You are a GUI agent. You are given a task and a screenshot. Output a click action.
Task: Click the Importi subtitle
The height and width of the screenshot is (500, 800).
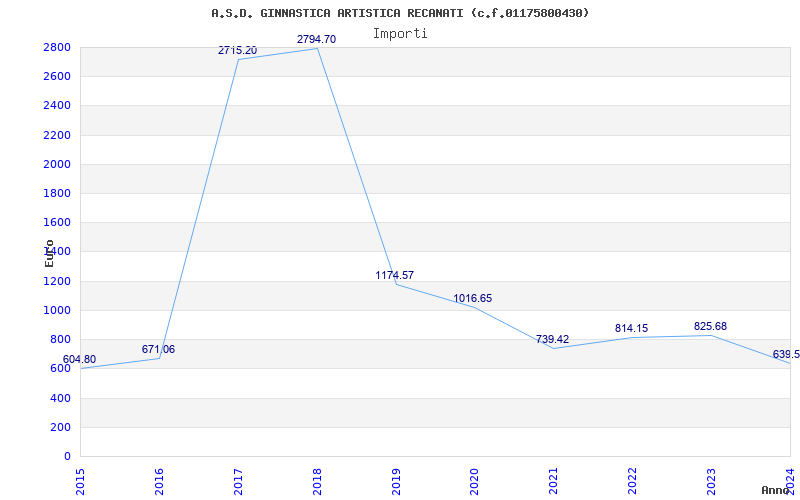400,34
